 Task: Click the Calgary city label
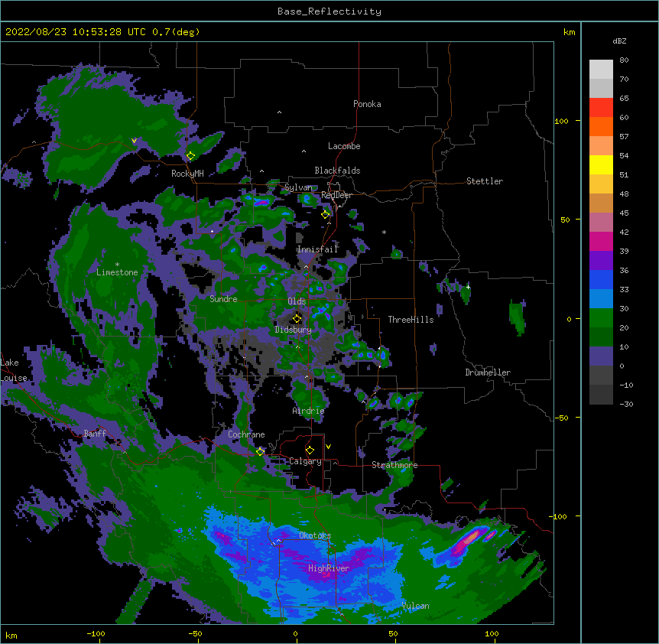point(305,461)
